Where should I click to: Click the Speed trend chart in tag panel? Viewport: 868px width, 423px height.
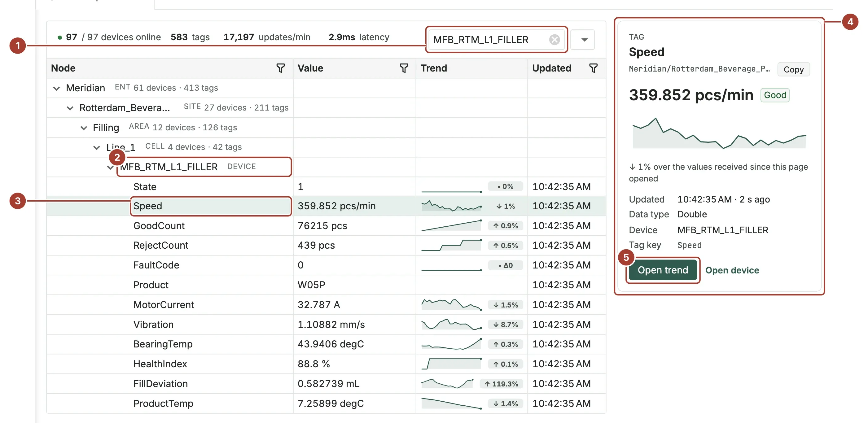719,133
